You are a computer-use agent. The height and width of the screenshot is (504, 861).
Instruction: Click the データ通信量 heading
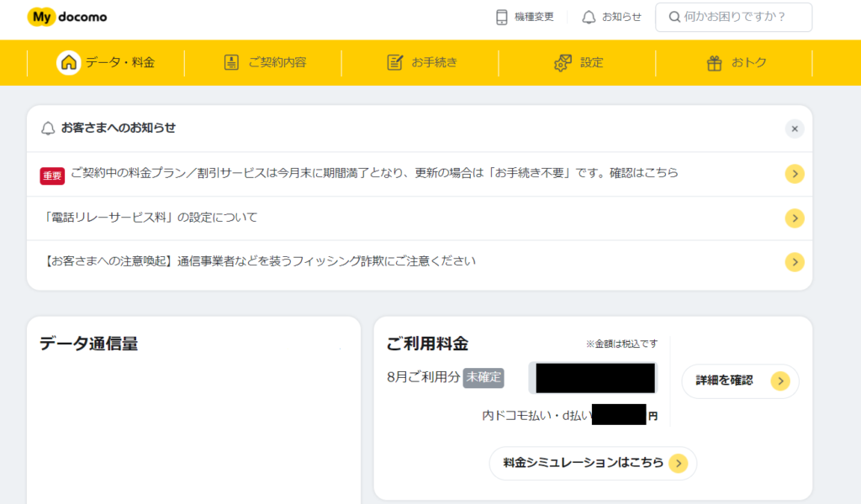click(x=88, y=344)
